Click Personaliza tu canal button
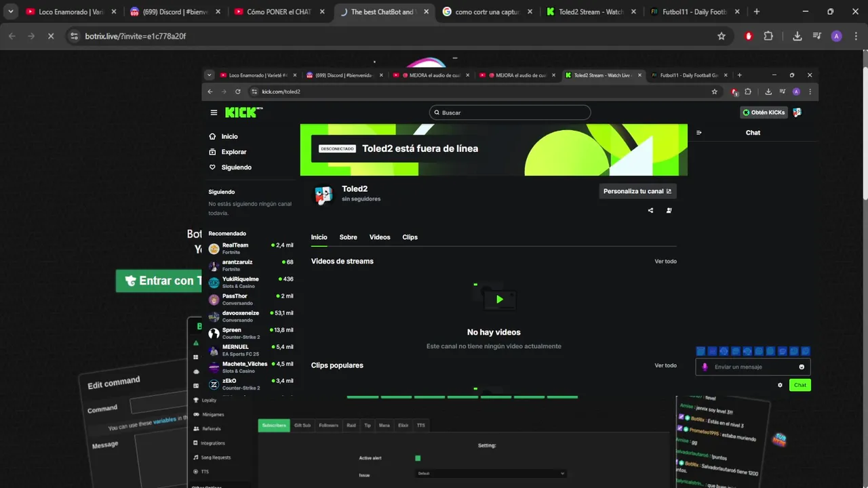The width and height of the screenshot is (868, 488). click(x=637, y=191)
